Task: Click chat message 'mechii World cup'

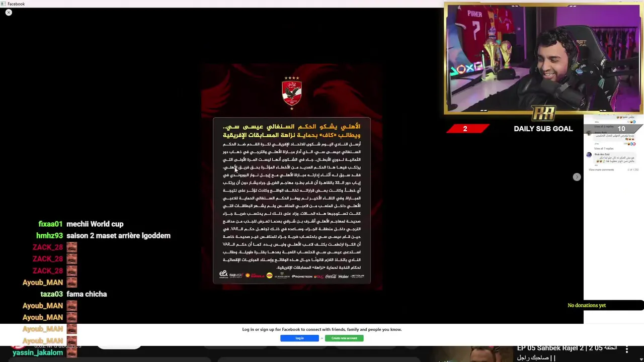Action: (95, 224)
